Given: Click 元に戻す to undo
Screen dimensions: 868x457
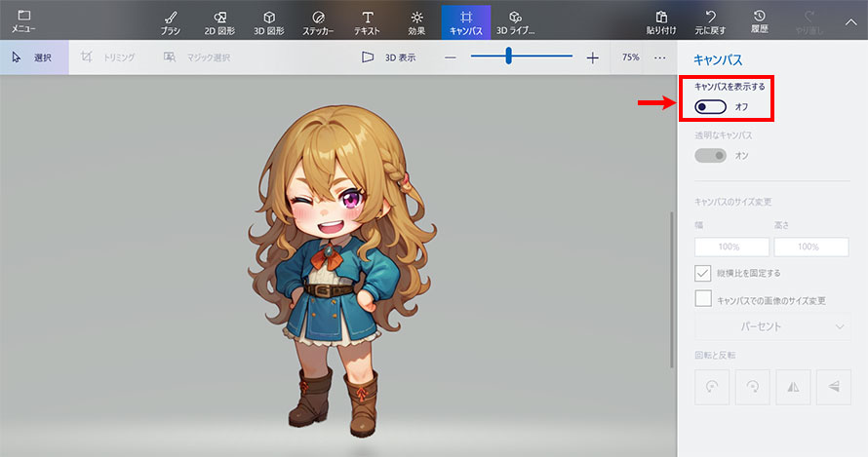Looking at the screenshot, I should 710,22.
